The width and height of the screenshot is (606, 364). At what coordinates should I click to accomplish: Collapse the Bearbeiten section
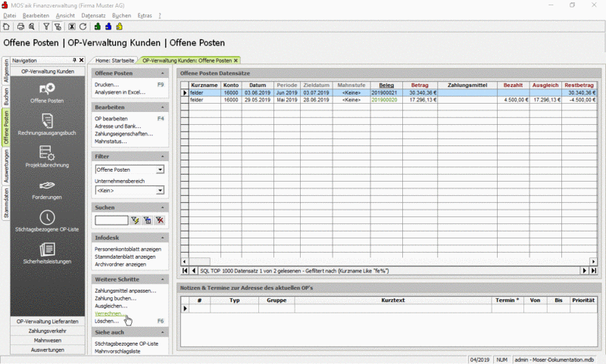(x=162, y=107)
